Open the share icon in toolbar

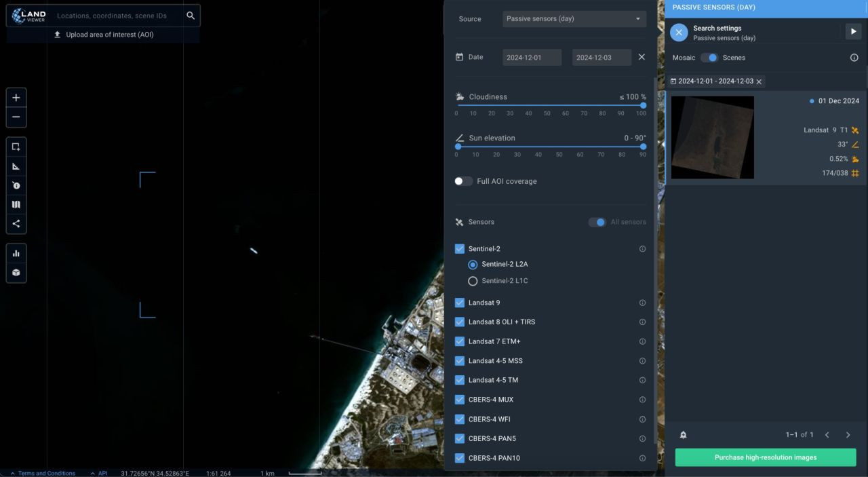[x=16, y=223]
